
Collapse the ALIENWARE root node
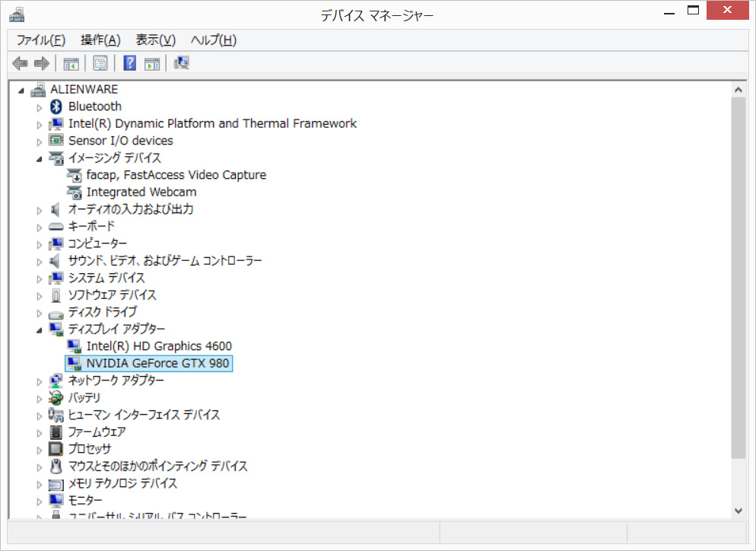(x=21, y=91)
